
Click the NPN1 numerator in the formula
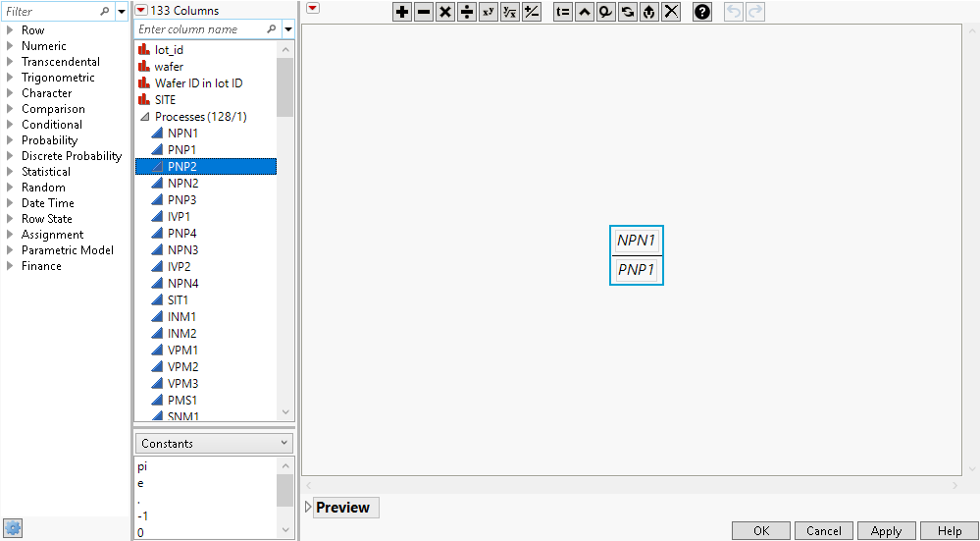click(637, 241)
